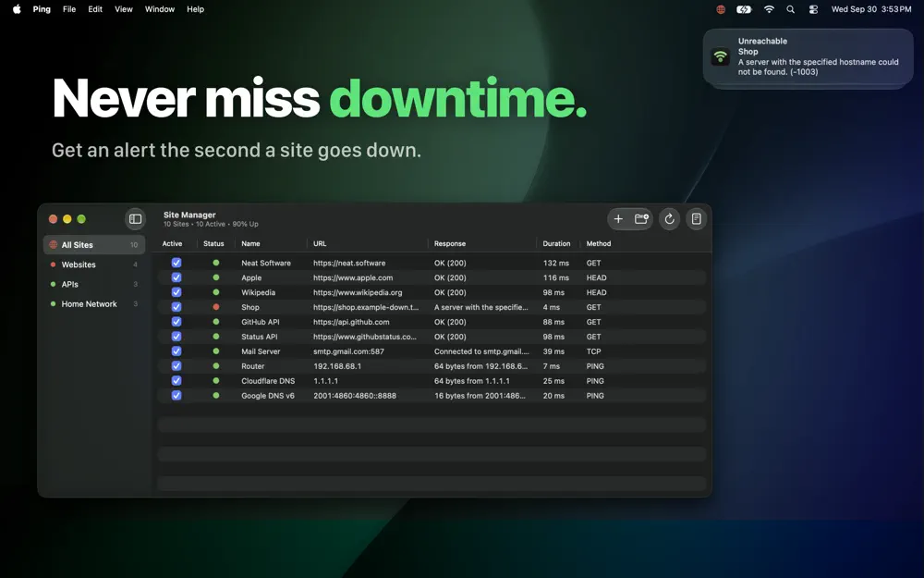Disable Active checkbox for Shop
Screen dimensions: 924x578
(x=176, y=307)
